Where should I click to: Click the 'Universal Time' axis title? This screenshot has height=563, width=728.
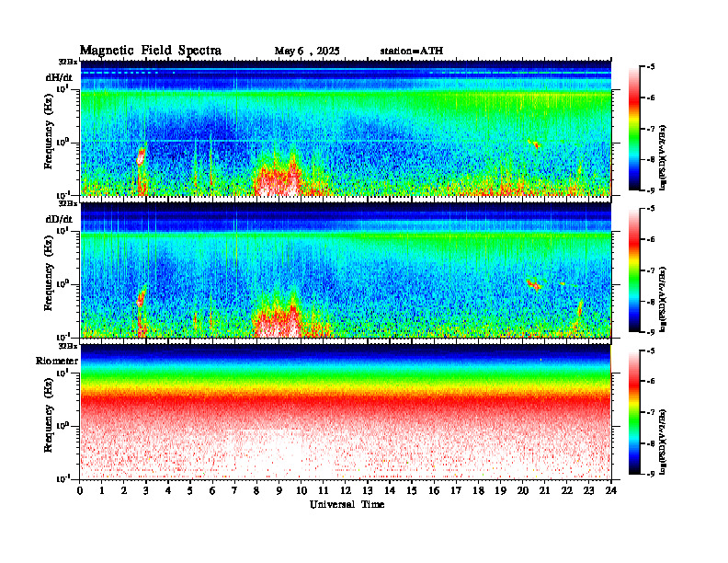[347, 504]
